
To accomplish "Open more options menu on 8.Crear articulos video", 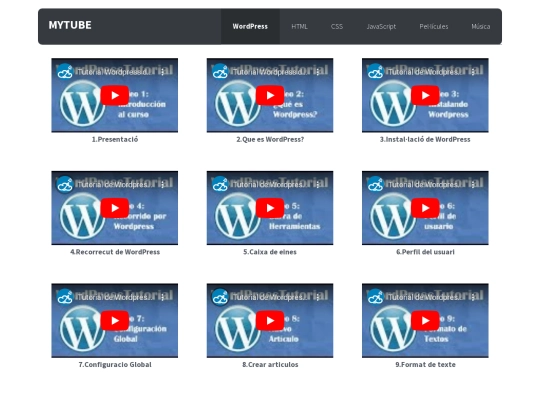I will (318, 297).
